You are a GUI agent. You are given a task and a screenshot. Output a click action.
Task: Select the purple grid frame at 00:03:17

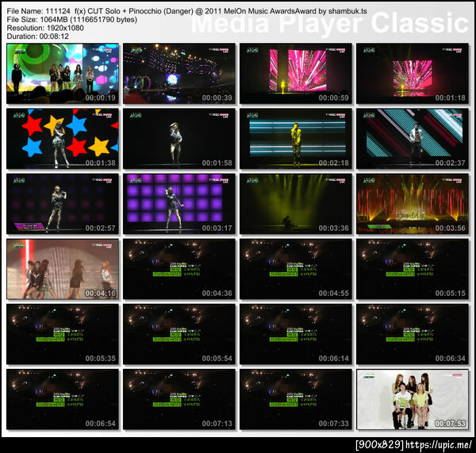pyautogui.click(x=179, y=204)
